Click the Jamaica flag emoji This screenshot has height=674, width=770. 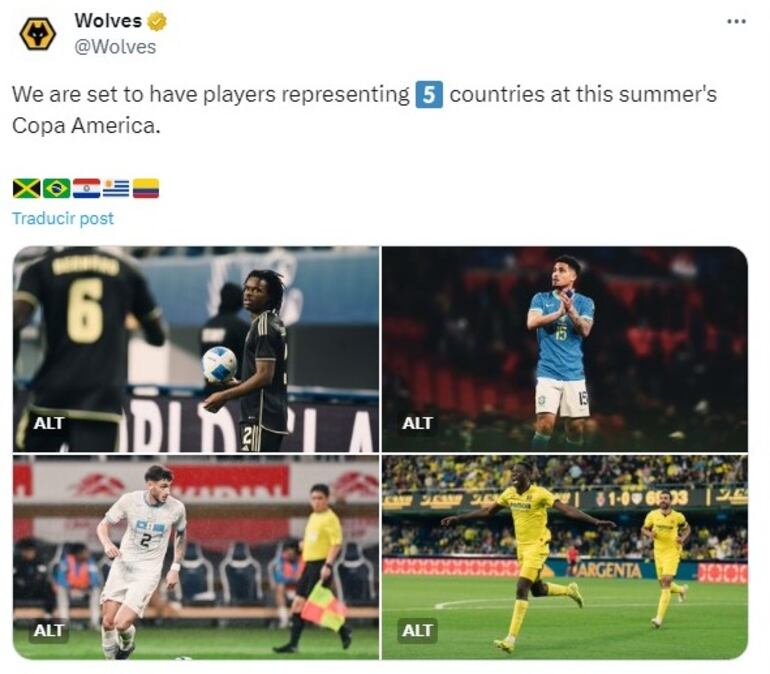pos(27,189)
